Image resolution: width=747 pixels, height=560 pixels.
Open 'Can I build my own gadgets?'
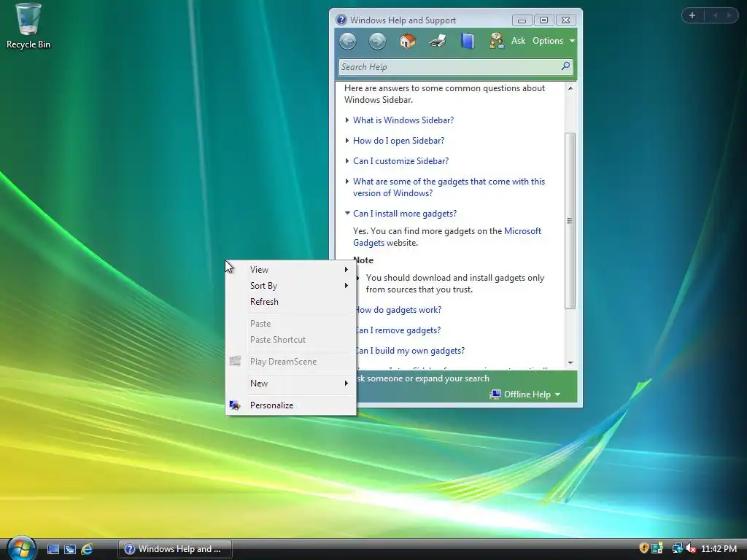410,351
